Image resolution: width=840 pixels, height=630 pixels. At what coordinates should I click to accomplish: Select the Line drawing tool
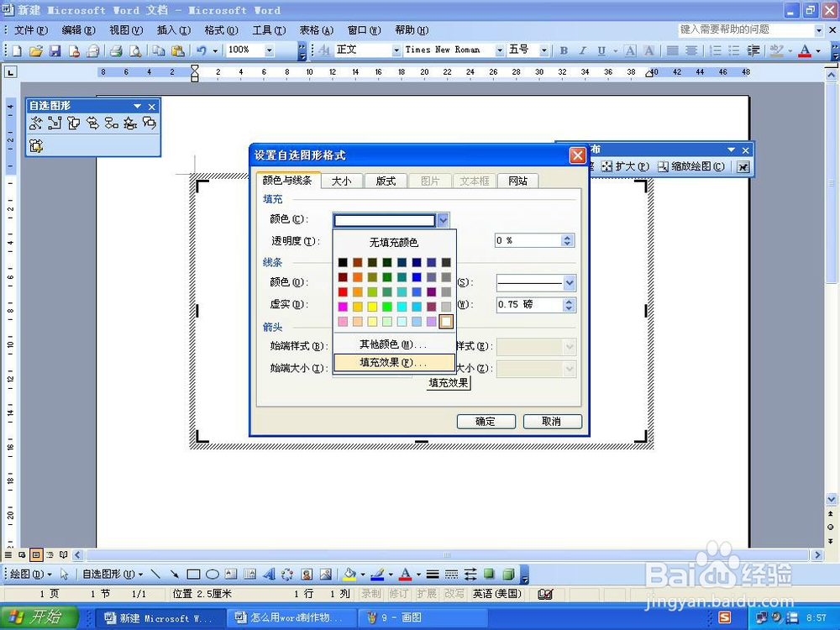[x=155, y=575]
